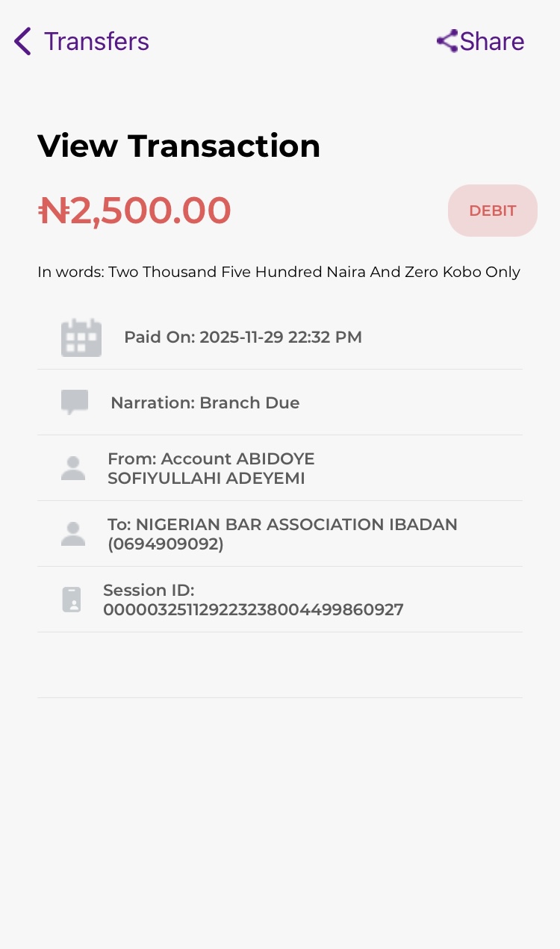Viewport: 560px width, 949px height.
Task: Go back to Transfers
Action: pos(96,41)
